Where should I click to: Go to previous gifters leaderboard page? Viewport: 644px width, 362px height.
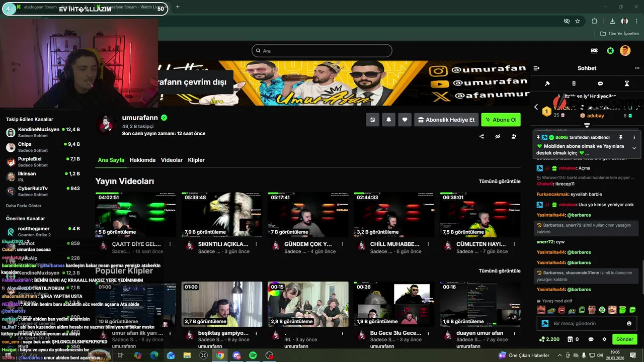[x=536, y=107]
